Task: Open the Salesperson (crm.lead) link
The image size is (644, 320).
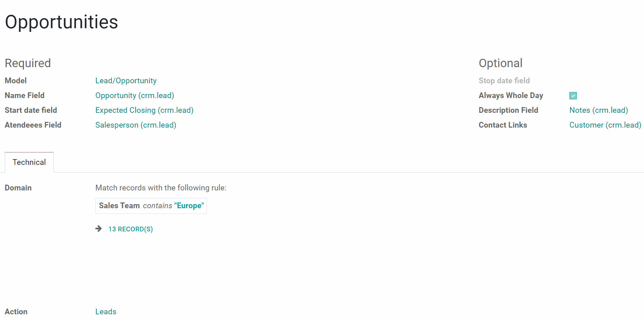Action: tap(136, 125)
